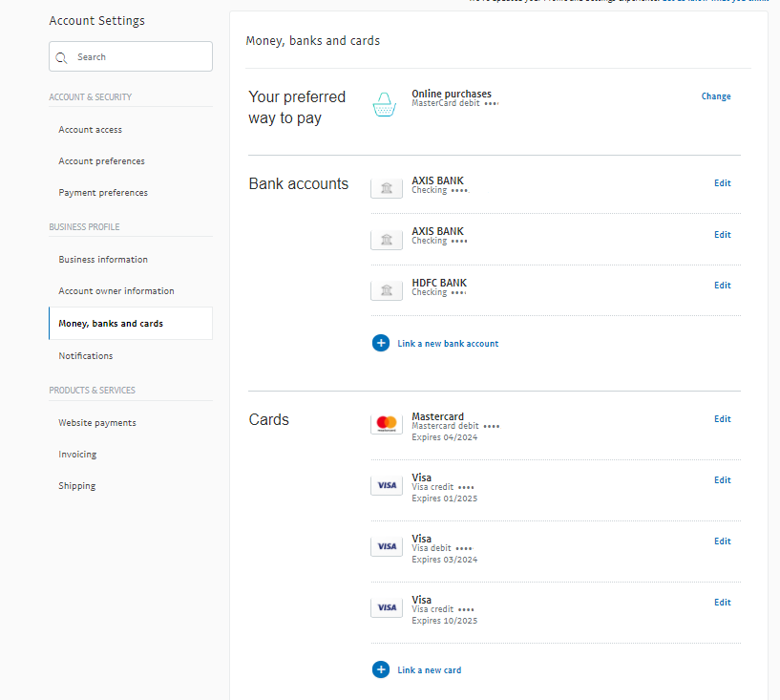Select Account owner information

tap(116, 291)
